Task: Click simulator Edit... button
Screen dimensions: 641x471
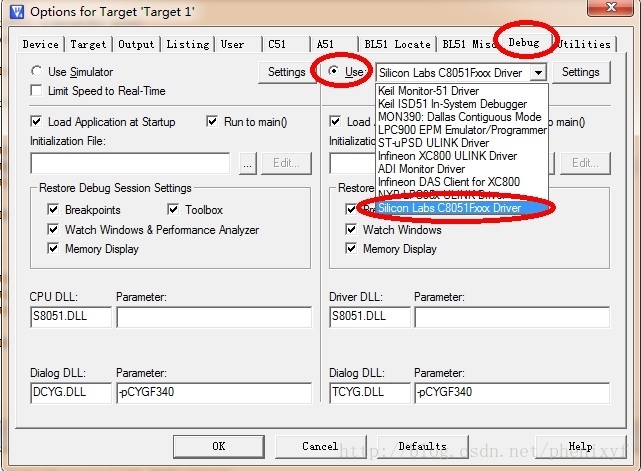Action: [286, 164]
